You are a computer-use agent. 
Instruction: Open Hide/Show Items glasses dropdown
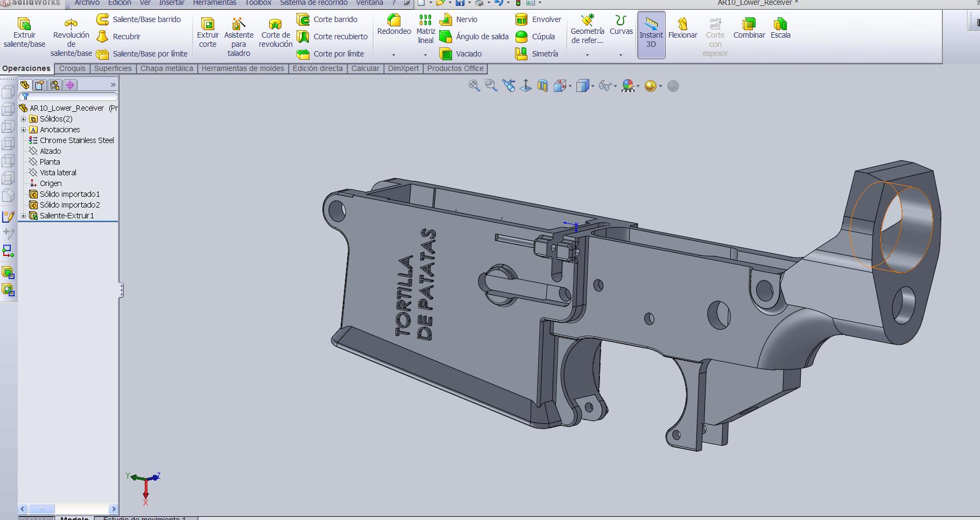607,86
